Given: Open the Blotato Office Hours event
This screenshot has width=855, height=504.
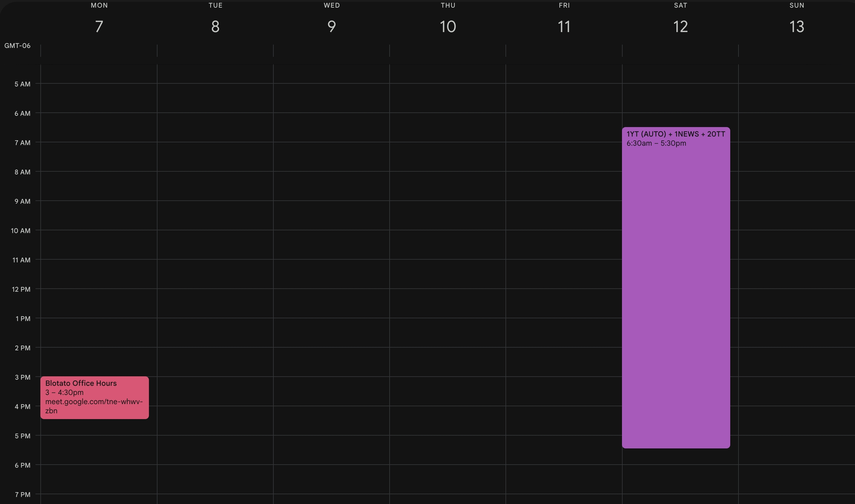Looking at the screenshot, I should click(81, 383).
